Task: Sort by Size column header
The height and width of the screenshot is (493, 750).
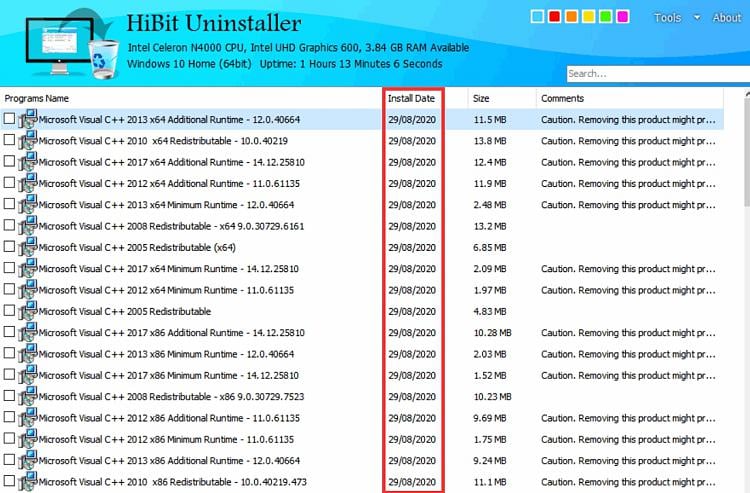Action: click(481, 99)
